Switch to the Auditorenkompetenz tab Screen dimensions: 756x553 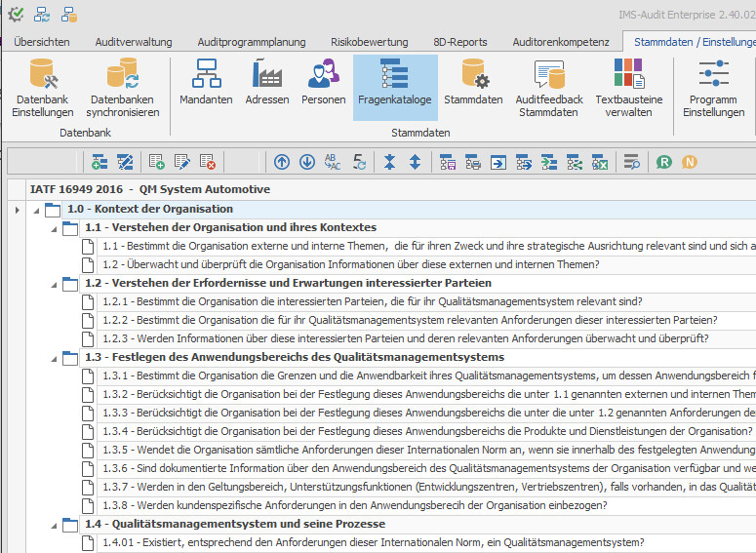click(561, 42)
